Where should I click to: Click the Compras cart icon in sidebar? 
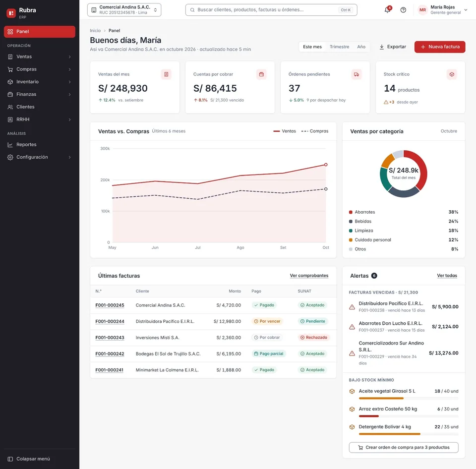click(x=10, y=69)
